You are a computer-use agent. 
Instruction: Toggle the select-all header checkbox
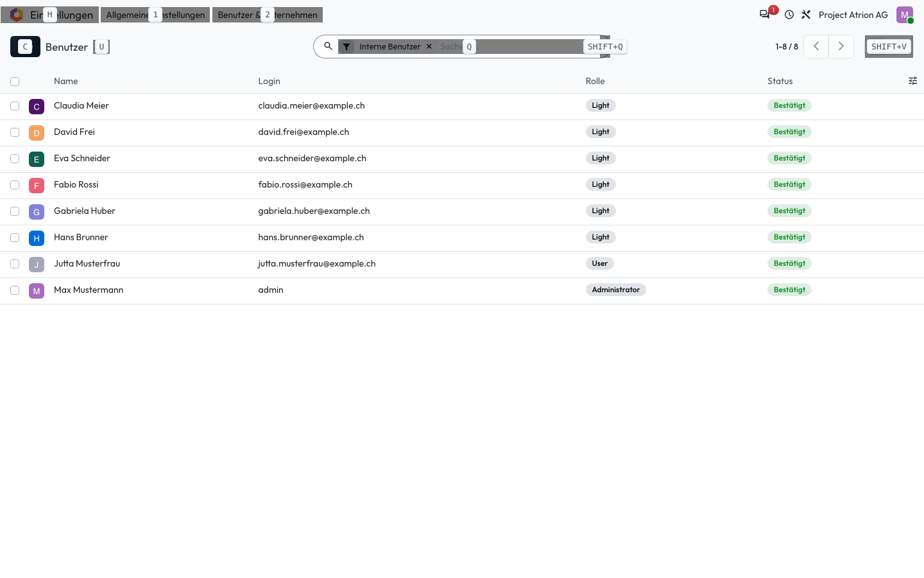(x=15, y=82)
